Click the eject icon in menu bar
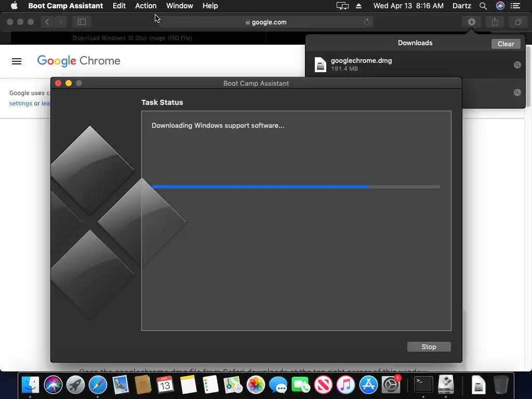 point(358,6)
